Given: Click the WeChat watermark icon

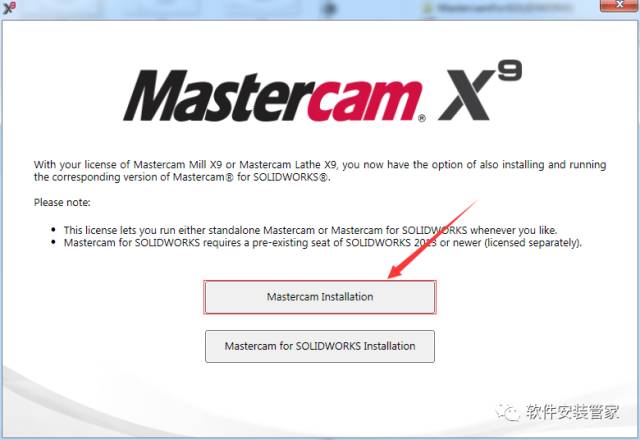Looking at the screenshot, I should 507,412.
